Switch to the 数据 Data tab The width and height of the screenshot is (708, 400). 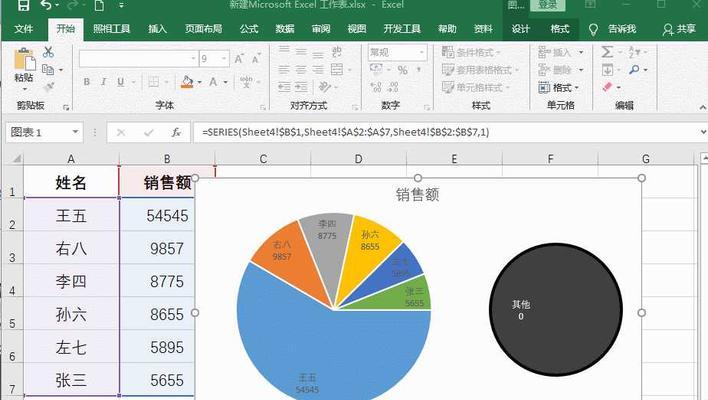285,29
